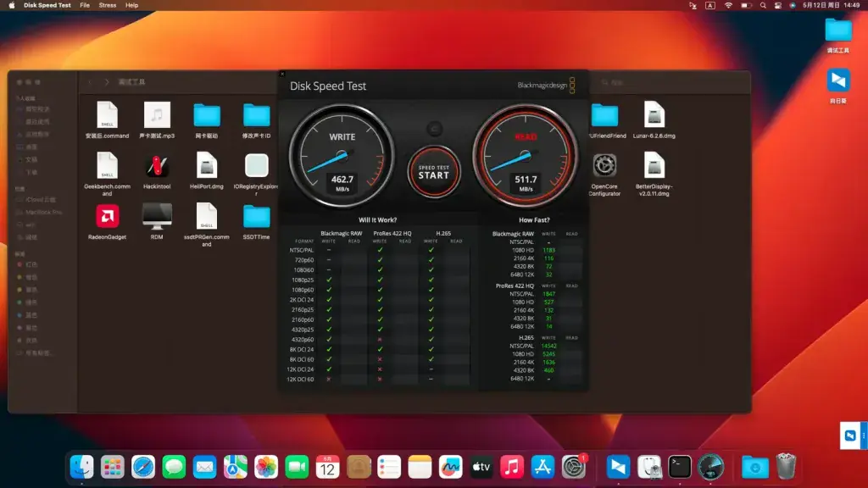Open Music from the Dock
Viewport: 868px width, 488px height.
(512, 467)
